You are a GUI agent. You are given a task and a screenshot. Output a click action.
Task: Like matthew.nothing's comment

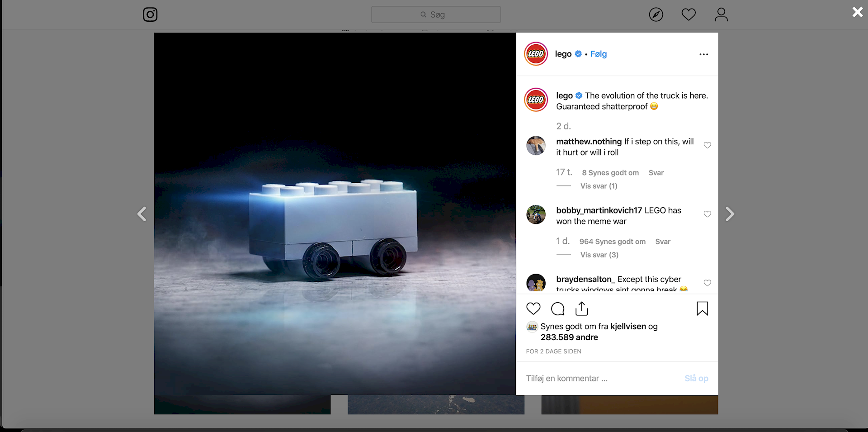708,145
